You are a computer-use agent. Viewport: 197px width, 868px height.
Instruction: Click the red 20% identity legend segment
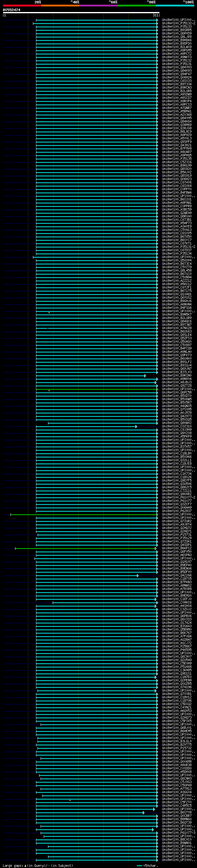pyautogui.click(x=22, y=6)
